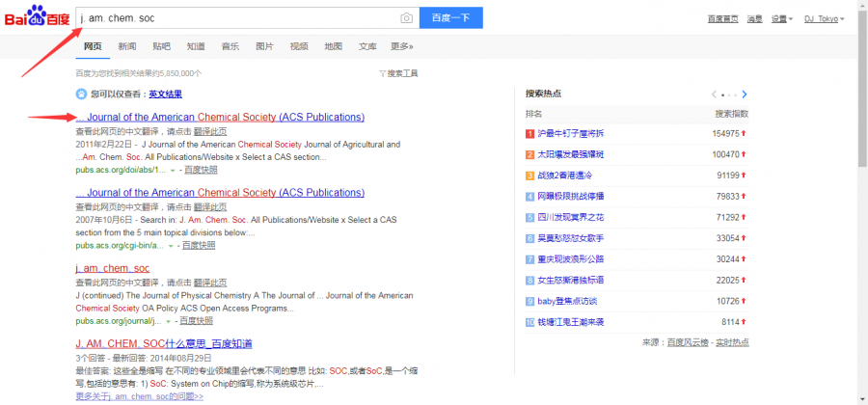Open hot search 沪最牛钉子屋将拆

[571, 133]
